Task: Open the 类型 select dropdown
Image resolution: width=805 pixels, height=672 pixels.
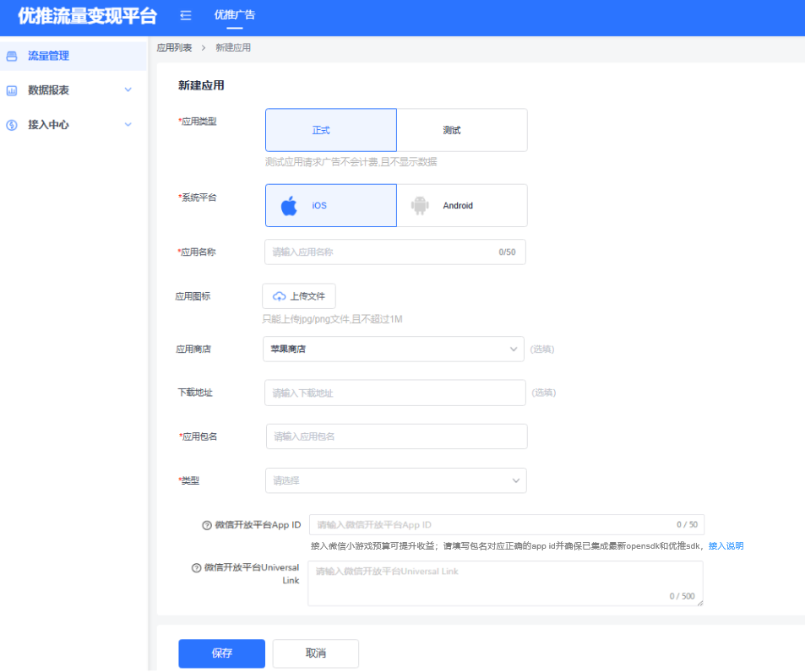Action: (x=395, y=480)
